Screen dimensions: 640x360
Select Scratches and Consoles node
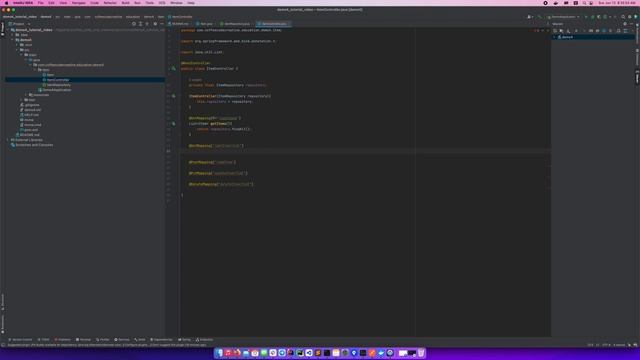pos(33,145)
